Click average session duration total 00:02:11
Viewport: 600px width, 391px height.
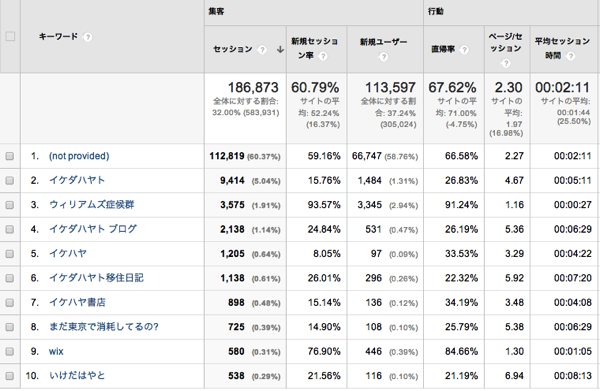[x=562, y=88]
